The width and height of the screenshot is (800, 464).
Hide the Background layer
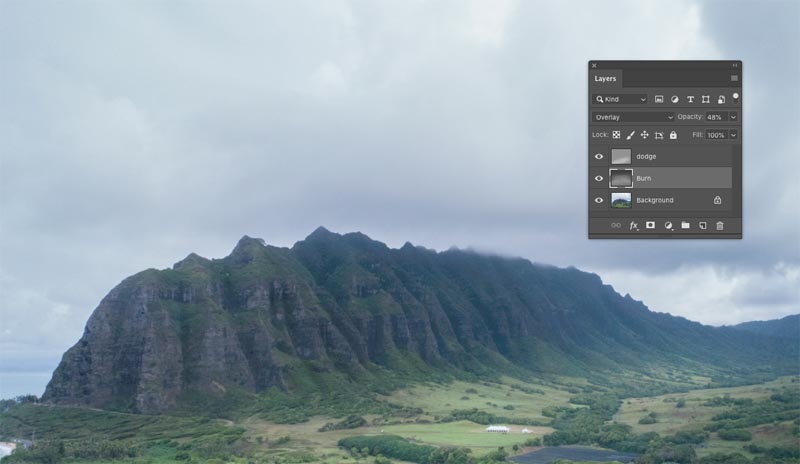tap(599, 201)
